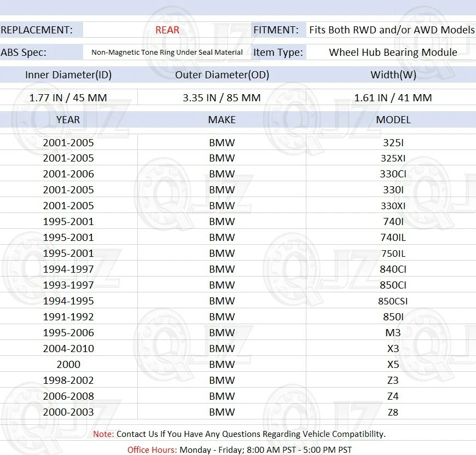Select the Inner Diameter(ID) column header
476x455 pixels.
[68, 74]
